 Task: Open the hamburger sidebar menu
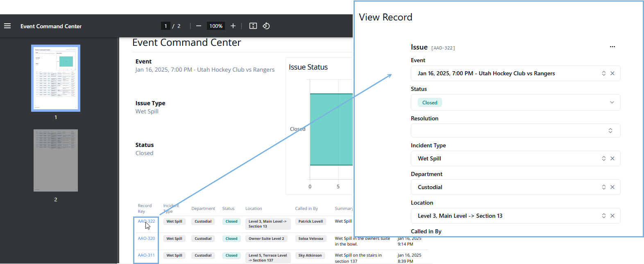click(7, 26)
